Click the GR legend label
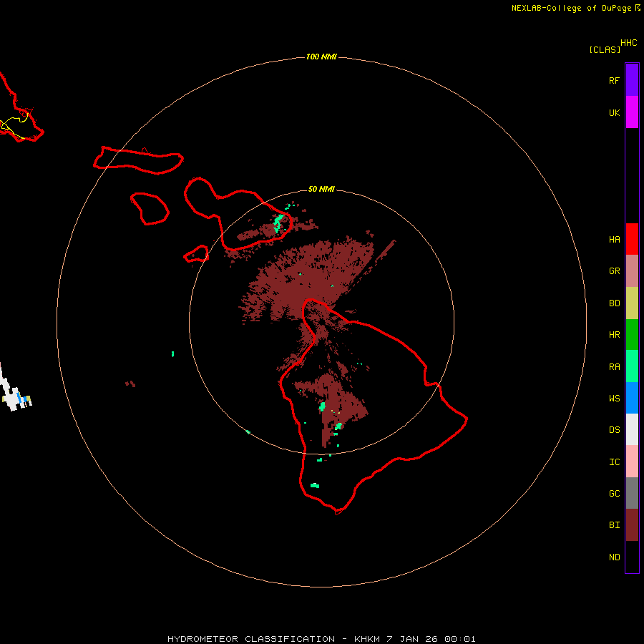 coord(614,271)
